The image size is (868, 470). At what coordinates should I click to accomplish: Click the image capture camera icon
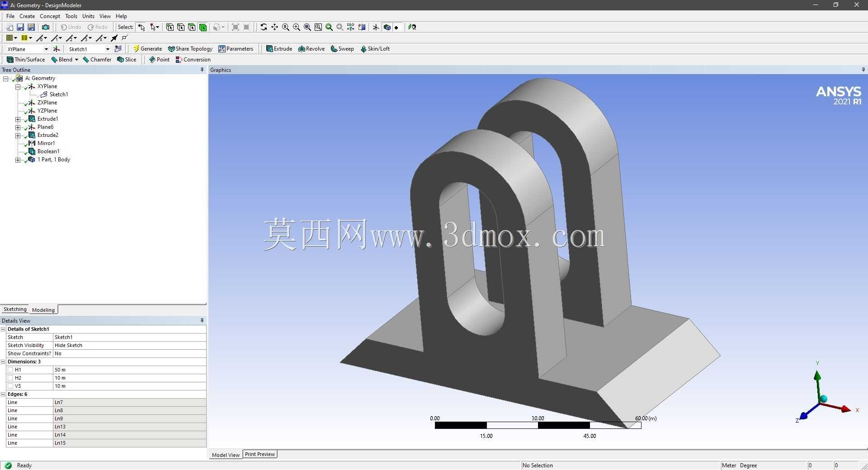[46, 27]
